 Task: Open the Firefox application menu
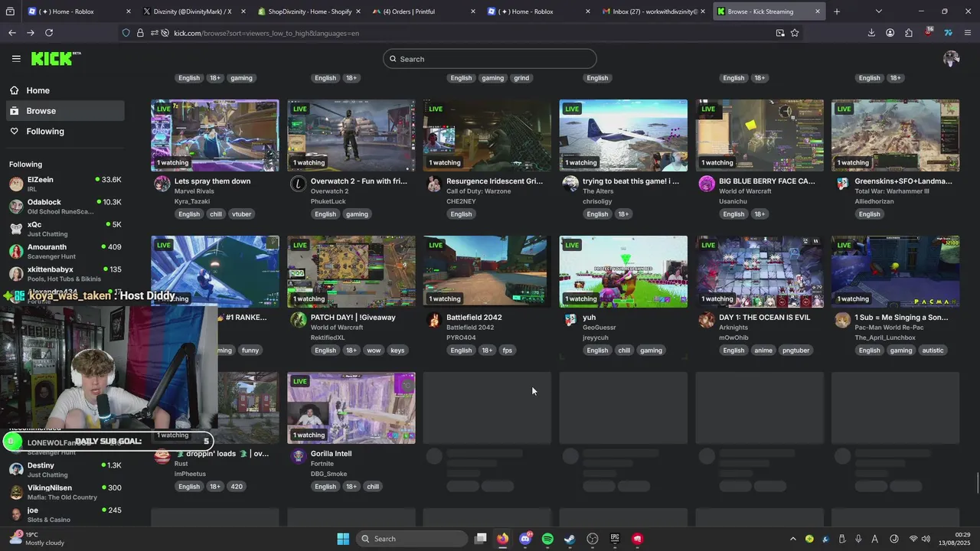click(x=968, y=33)
